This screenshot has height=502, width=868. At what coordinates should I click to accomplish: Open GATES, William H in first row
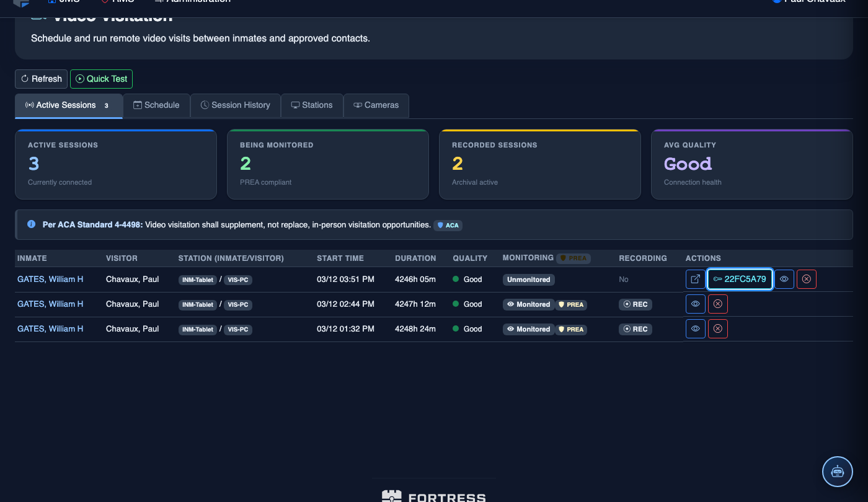tap(50, 280)
